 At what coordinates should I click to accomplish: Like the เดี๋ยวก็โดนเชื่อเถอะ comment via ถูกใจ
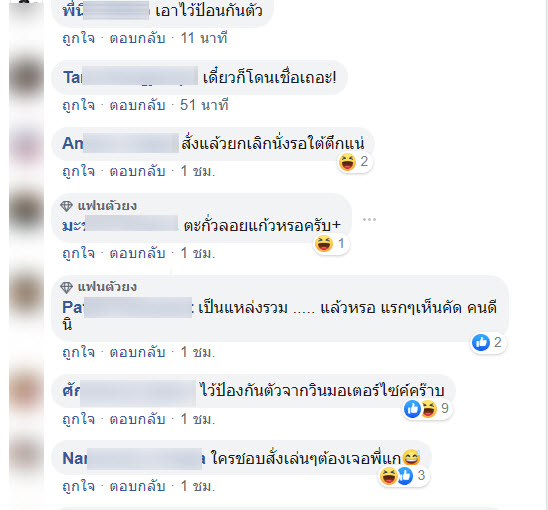(78, 105)
